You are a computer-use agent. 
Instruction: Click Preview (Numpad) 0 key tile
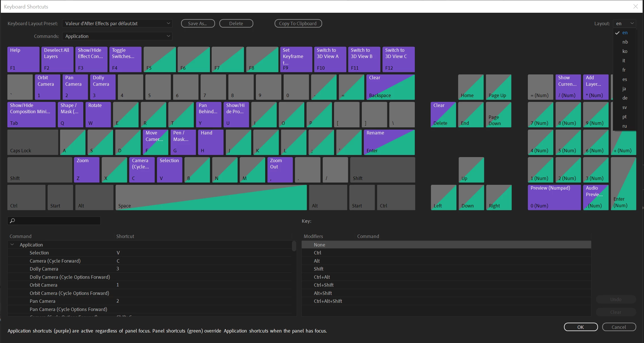[554, 197]
